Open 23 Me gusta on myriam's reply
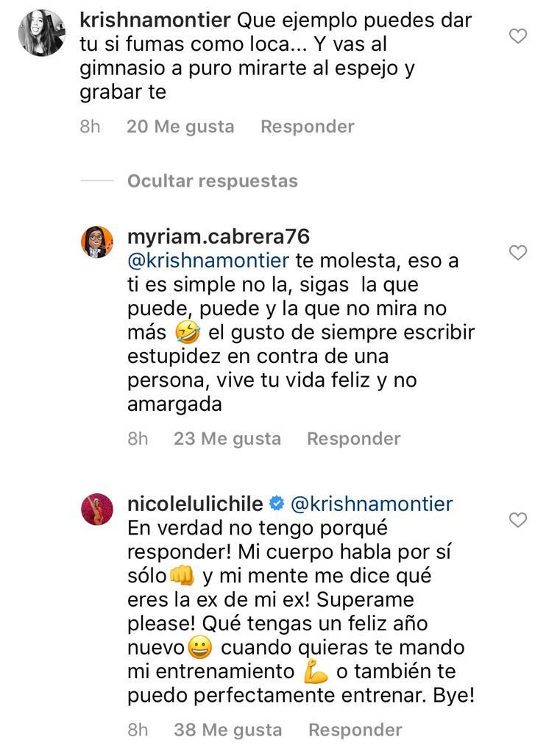 coord(227,438)
